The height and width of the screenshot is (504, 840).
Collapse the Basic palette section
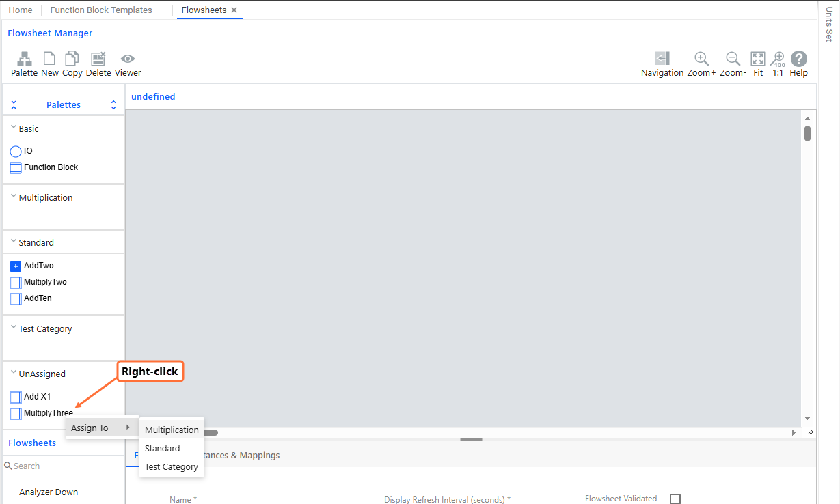(x=14, y=128)
